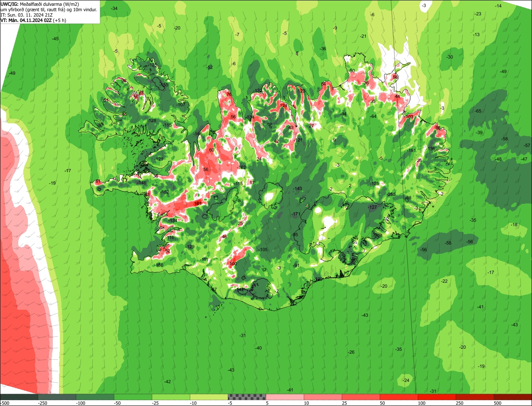The height and width of the screenshot is (406, 532).
Task: Pick the pale pink swatch between 5 and 10
Action: point(285,396)
